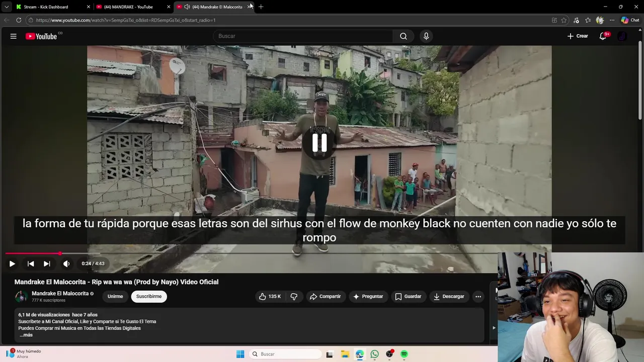The width and height of the screenshot is (644, 362).
Task: Click the '777 K suscriptores' text
Action: click(x=49, y=300)
